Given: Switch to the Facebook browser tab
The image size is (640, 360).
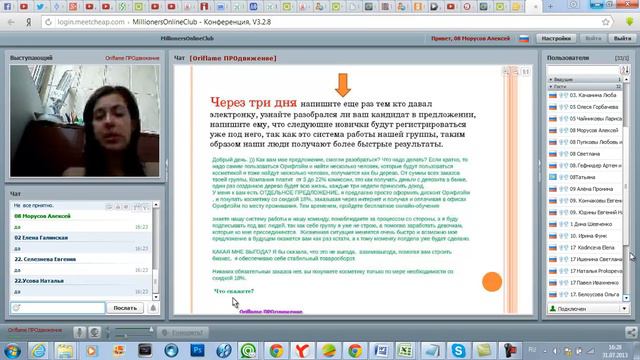Looking at the screenshot, I should (x=7, y=7).
